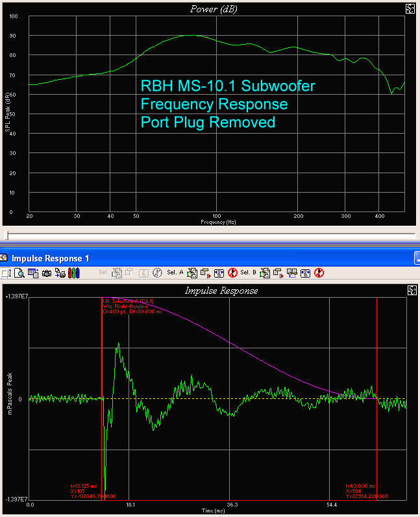The image size is (420, 517).
Task: Click the grayed circular clear icon
Action: coord(157,273)
